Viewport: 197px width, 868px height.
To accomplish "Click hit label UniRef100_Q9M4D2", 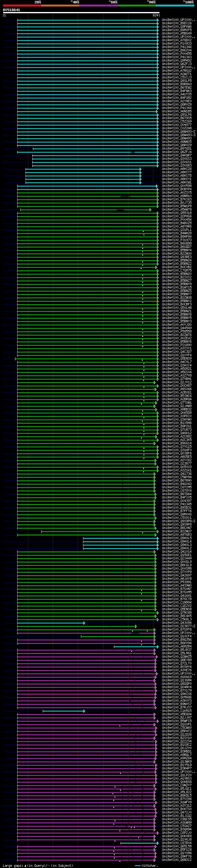I will pyautogui.click(x=177, y=60).
